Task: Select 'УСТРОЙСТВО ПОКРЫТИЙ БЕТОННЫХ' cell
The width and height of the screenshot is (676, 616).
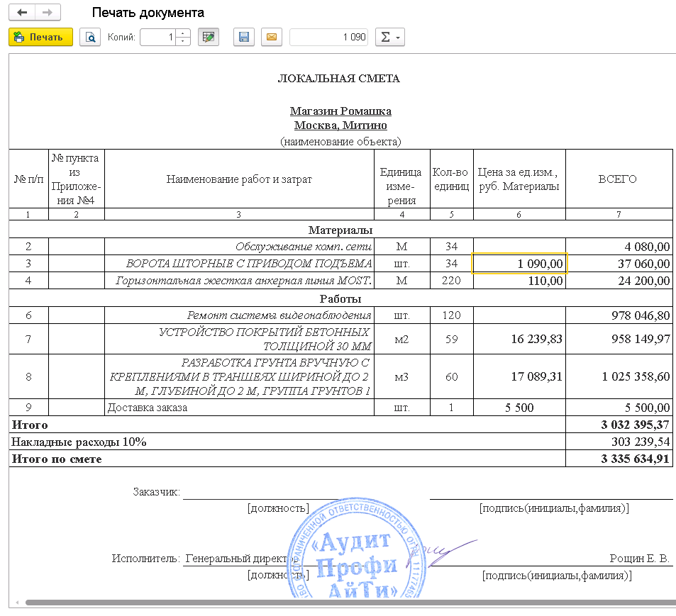Action: [239, 339]
